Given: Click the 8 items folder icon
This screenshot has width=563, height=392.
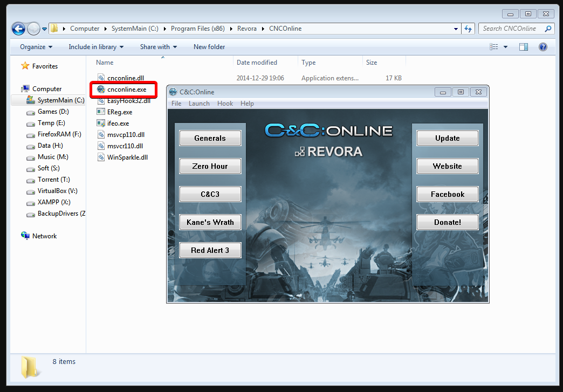Looking at the screenshot, I should point(30,367).
